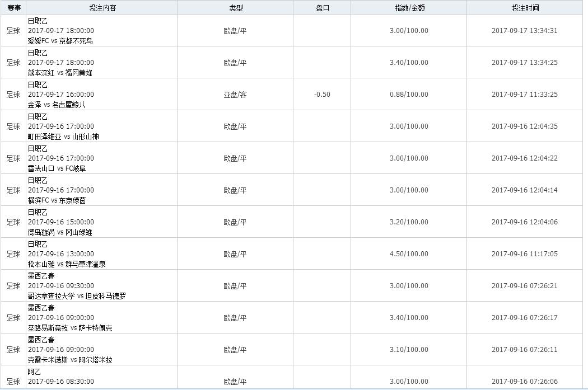Select the match 熊本深红 vs 福冈黄蜂
The image size is (588, 390).
60,73
